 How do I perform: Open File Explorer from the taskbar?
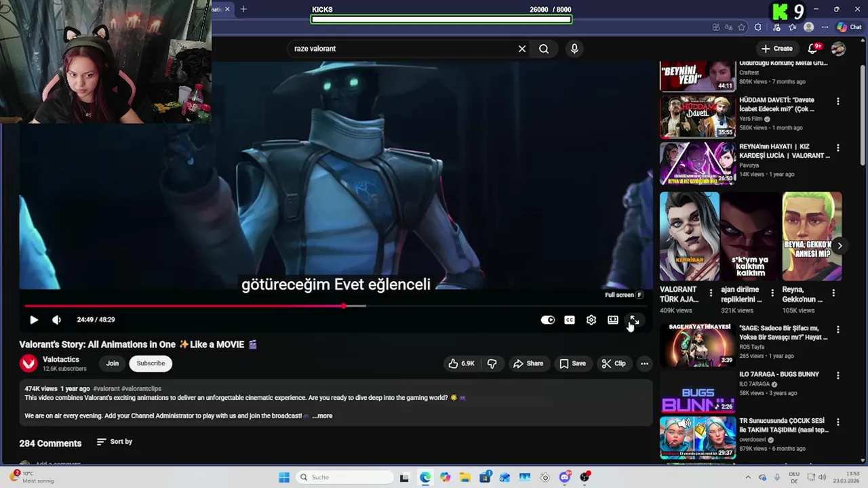point(465,477)
